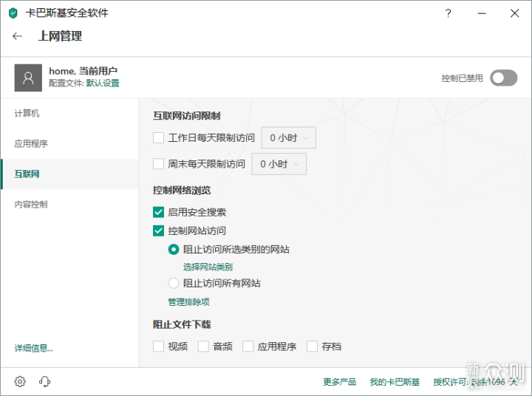Screen dimensions: 532x396
Task: Open weekend hours dropdown 0 小时
Action: point(279,164)
